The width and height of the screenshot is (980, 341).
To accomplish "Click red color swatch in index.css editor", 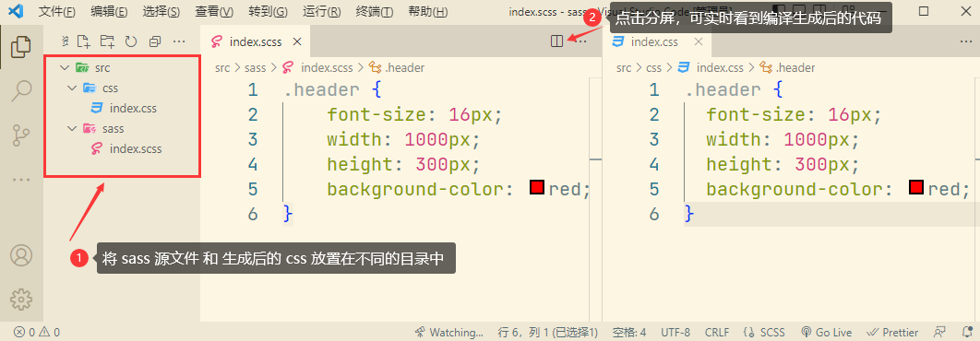I will (x=916, y=187).
